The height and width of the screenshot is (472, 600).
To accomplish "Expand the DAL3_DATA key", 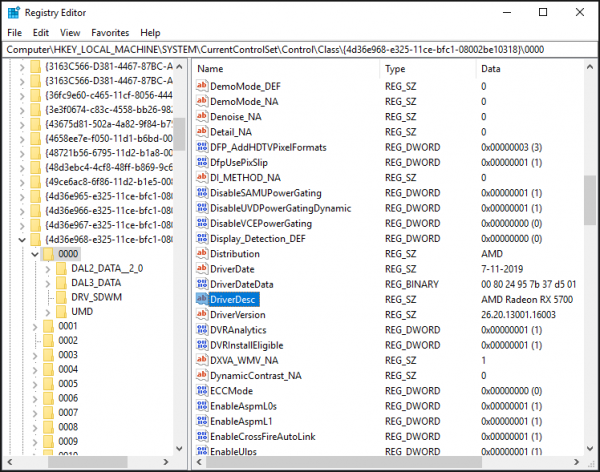I will pyautogui.click(x=48, y=283).
